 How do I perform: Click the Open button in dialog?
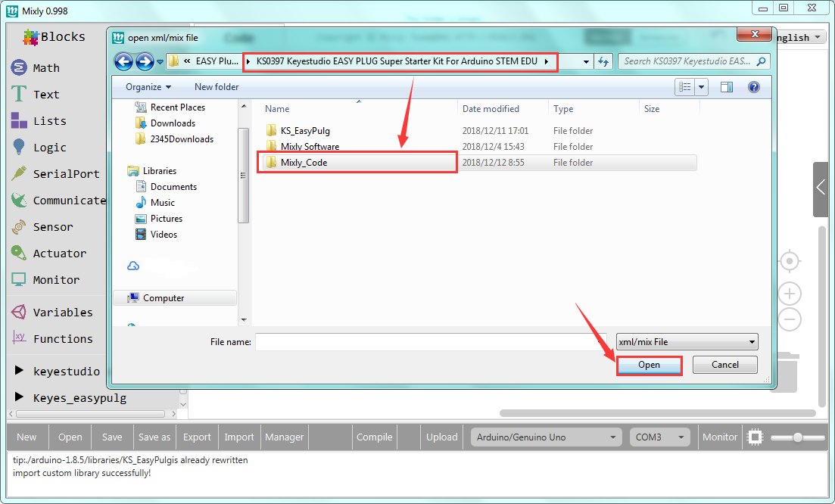[x=649, y=365]
